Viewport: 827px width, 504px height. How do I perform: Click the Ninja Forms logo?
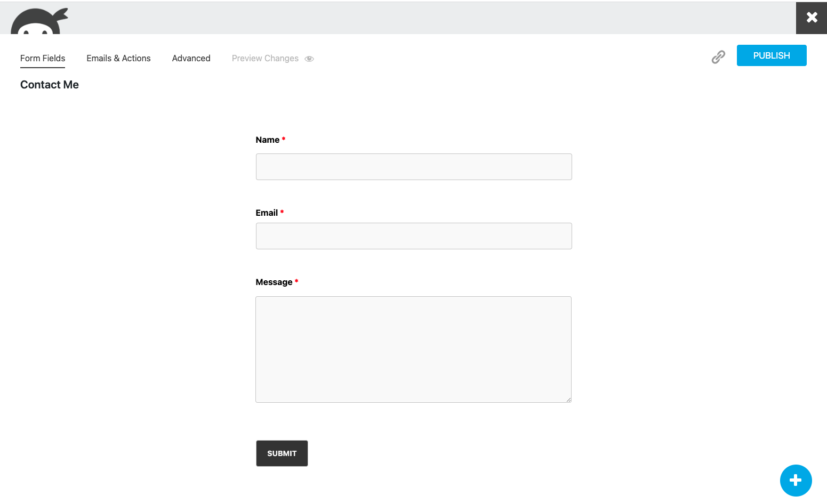(39, 22)
